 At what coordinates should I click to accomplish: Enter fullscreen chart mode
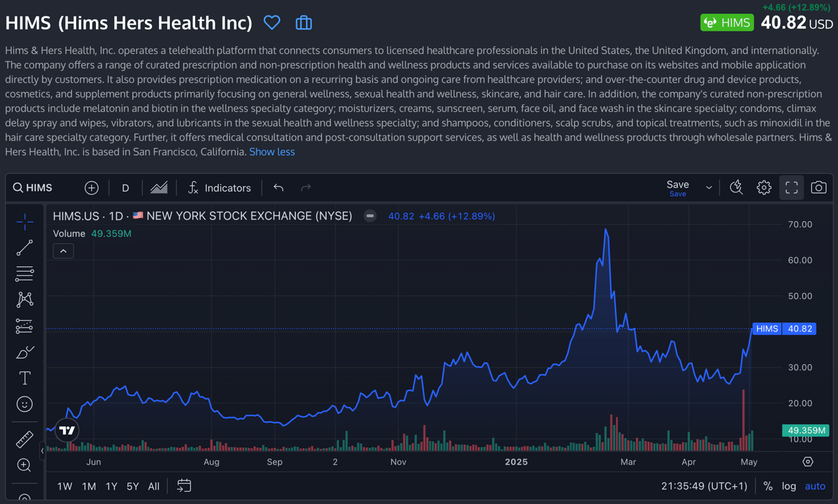coord(791,188)
